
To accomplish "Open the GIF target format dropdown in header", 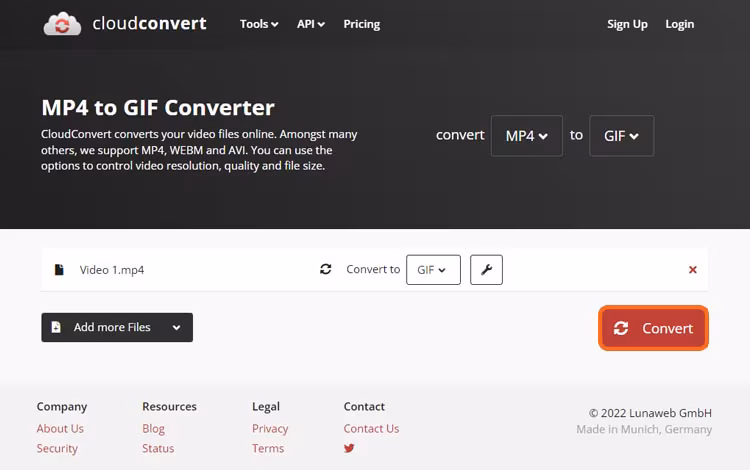I will click(x=621, y=136).
